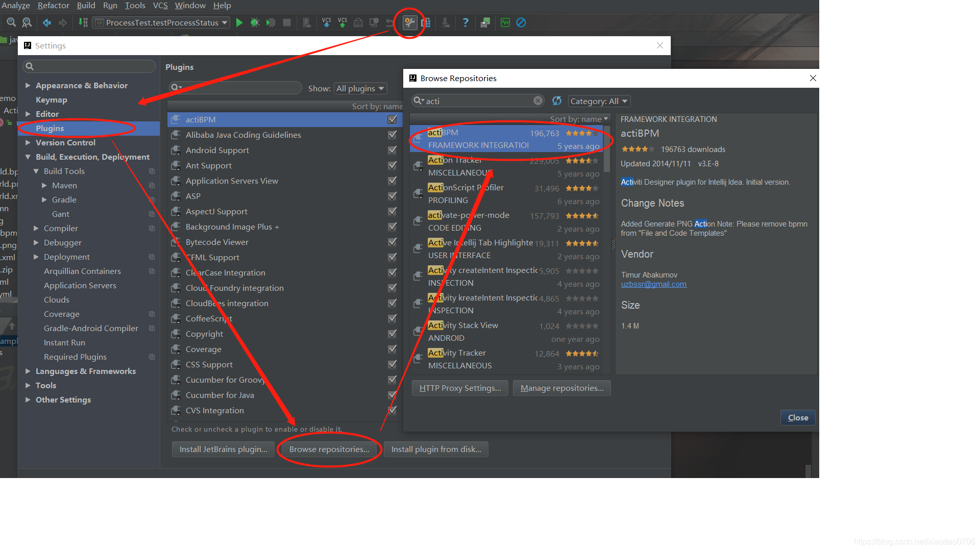
Task: Toggle Background Image Plus + checkbox
Action: click(x=392, y=227)
